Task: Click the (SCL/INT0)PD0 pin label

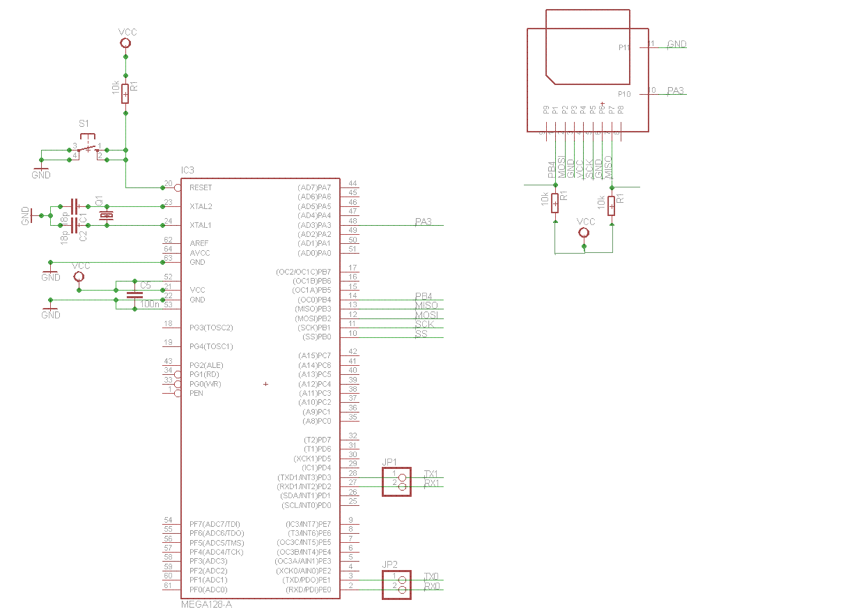Action: point(306,505)
